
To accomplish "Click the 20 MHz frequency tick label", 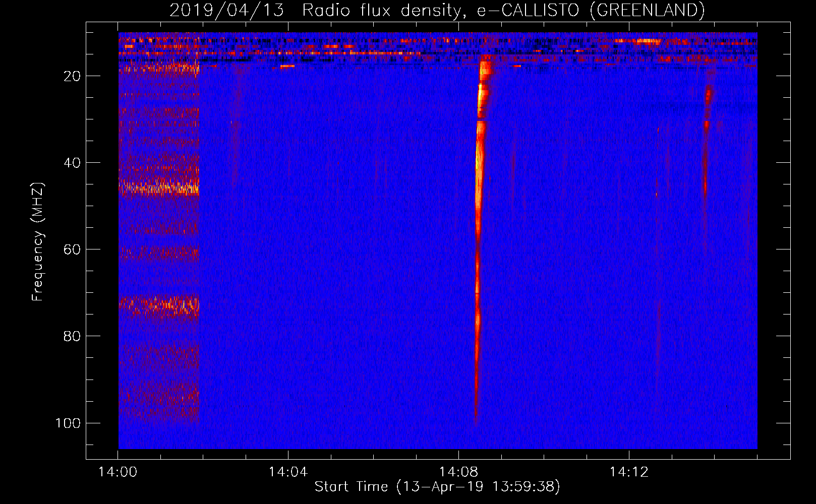I will 72,76.
